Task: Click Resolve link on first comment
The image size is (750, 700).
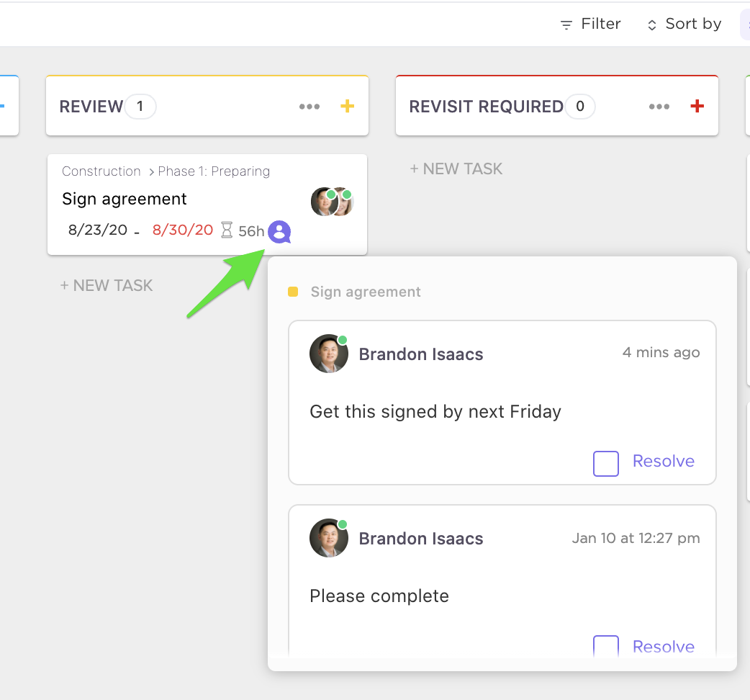Action: pyautogui.click(x=663, y=462)
